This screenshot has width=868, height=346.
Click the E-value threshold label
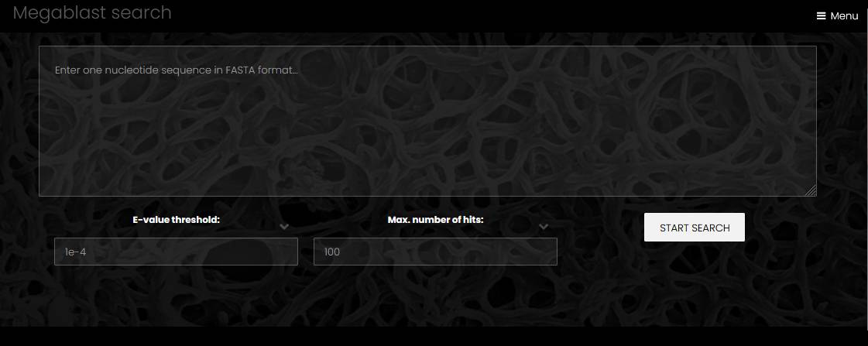coord(176,220)
